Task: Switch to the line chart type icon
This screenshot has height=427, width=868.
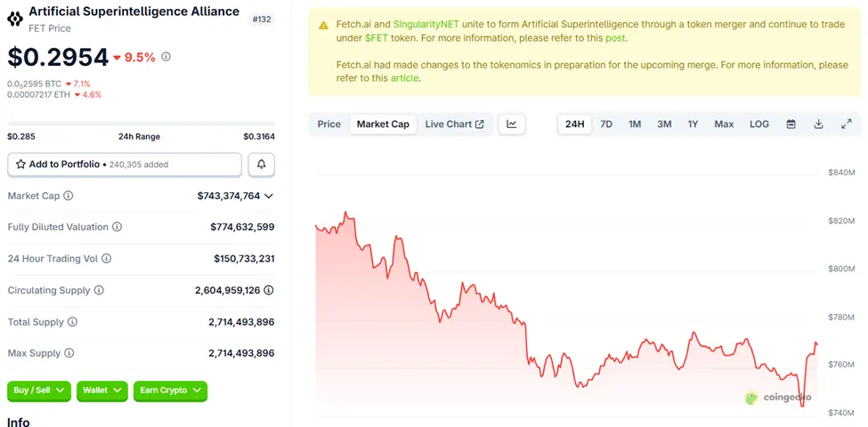Action: pyautogui.click(x=512, y=125)
